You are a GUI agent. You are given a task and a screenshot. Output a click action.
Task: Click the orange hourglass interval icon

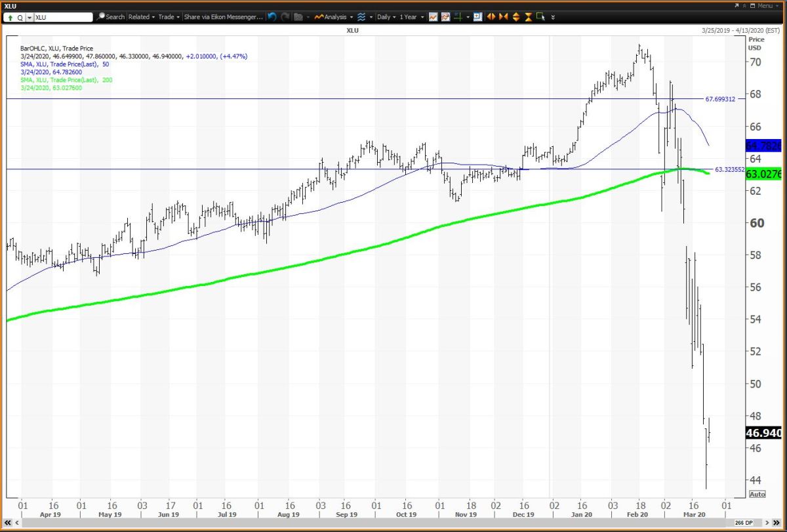(x=528, y=16)
